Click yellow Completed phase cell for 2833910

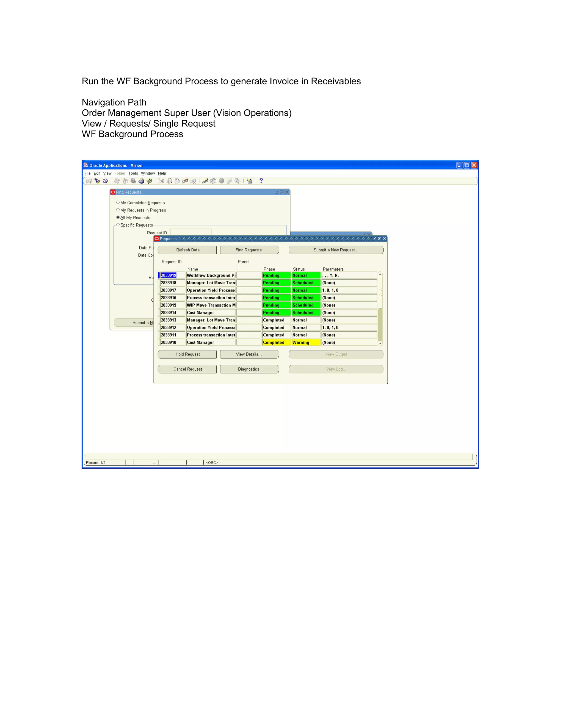point(276,343)
